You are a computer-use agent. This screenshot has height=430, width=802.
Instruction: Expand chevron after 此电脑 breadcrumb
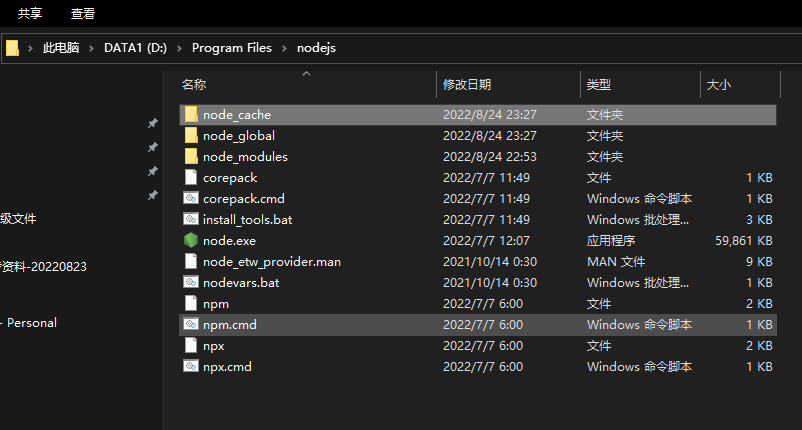click(92, 48)
